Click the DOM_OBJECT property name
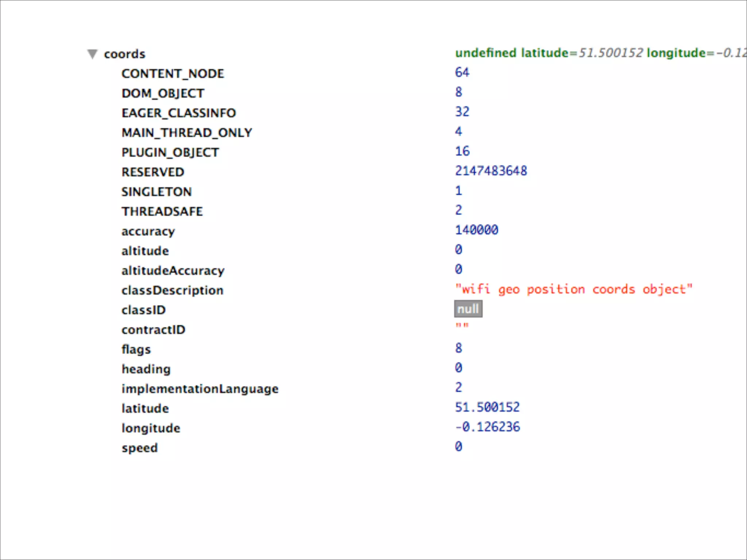747x560 pixels. [x=163, y=93]
